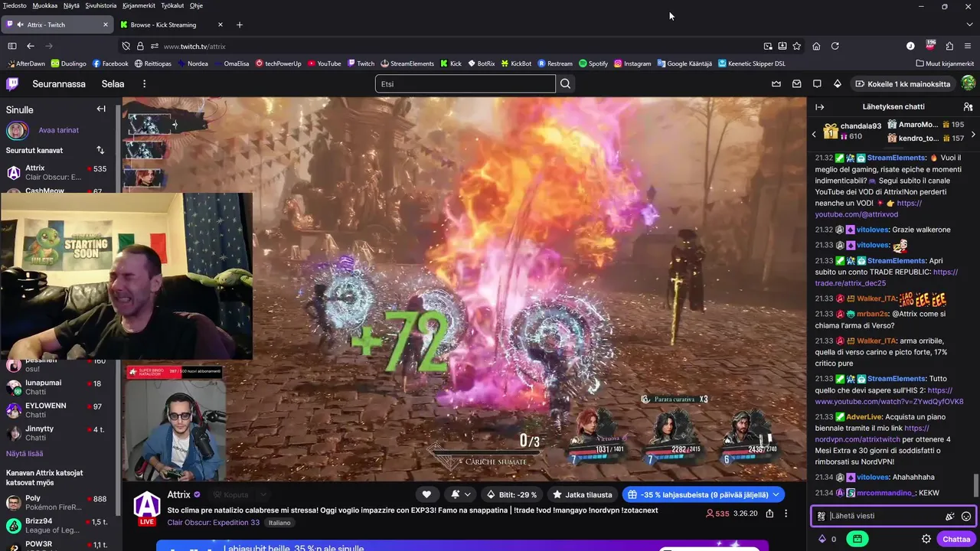Click the Chattaa send button
The width and height of the screenshot is (980, 551).
tap(956, 539)
